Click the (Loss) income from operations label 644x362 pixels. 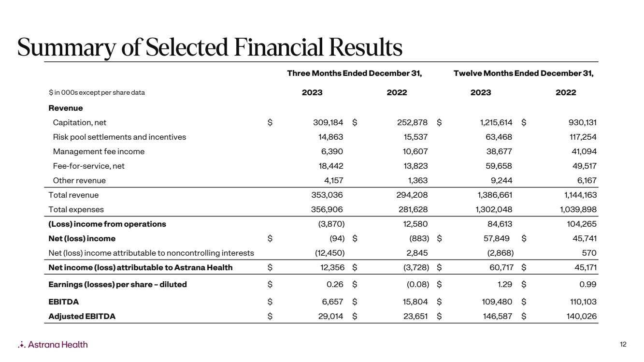[107, 224]
